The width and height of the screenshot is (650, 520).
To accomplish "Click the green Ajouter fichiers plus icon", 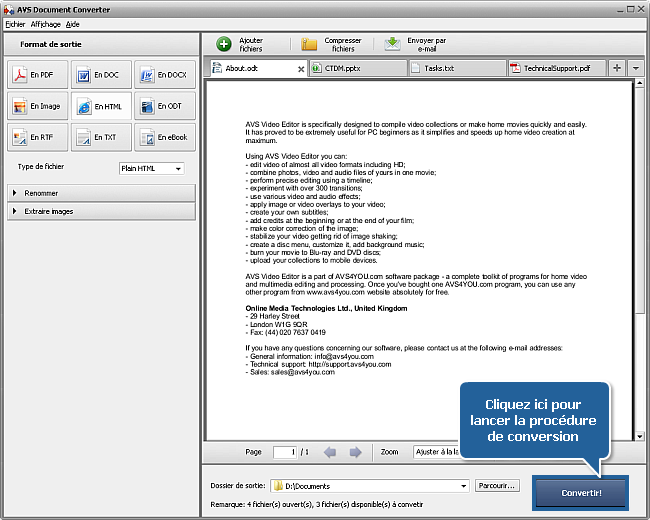I will (x=224, y=44).
